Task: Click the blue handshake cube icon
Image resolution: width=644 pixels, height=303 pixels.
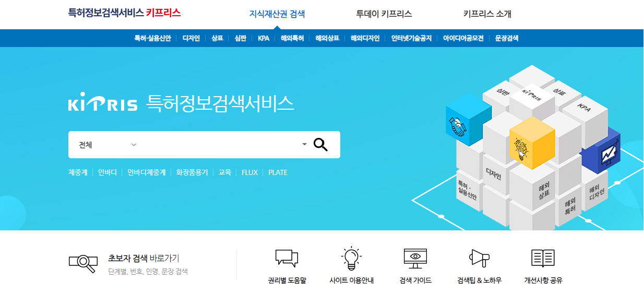Action: pos(468,121)
